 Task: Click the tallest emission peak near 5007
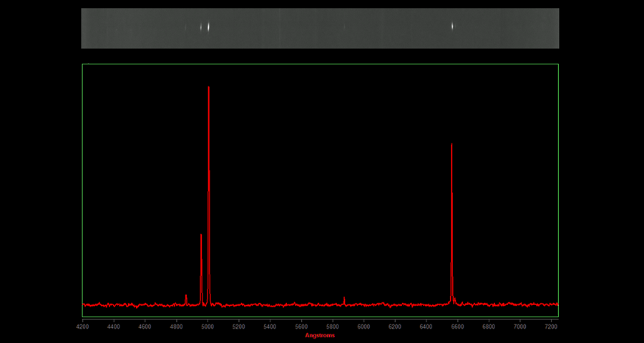(x=209, y=89)
